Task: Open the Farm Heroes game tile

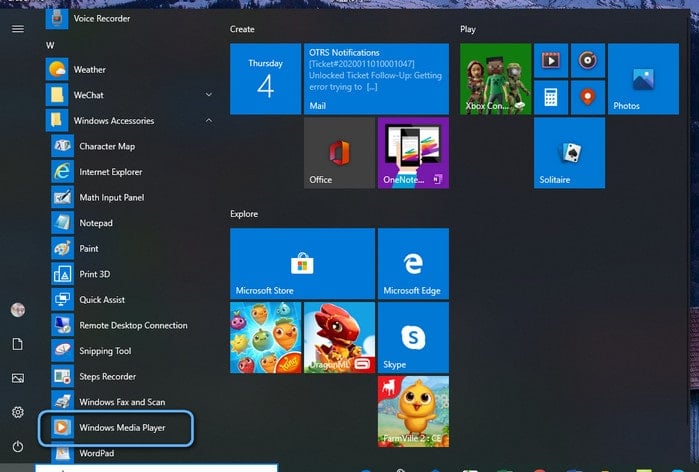Action: (265, 337)
